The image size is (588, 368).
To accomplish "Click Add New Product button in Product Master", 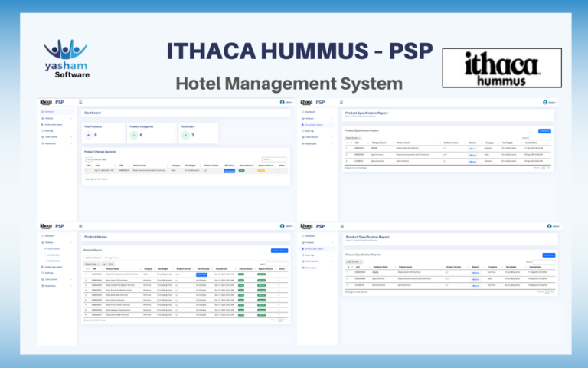I will coord(279,251).
